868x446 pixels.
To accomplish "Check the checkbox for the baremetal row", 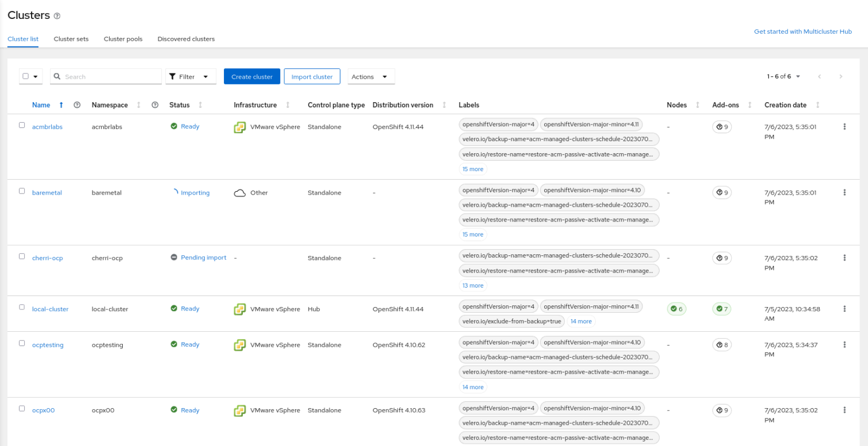I will coord(22,191).
